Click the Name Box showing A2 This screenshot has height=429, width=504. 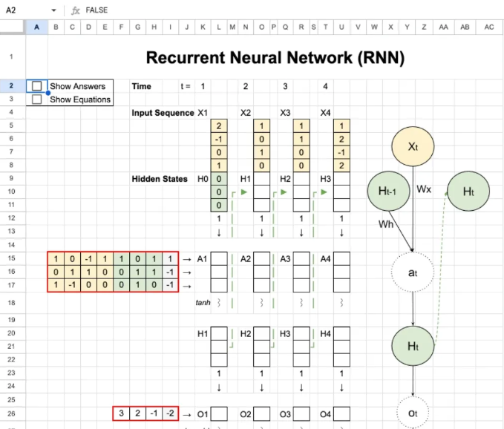point(22,10)
